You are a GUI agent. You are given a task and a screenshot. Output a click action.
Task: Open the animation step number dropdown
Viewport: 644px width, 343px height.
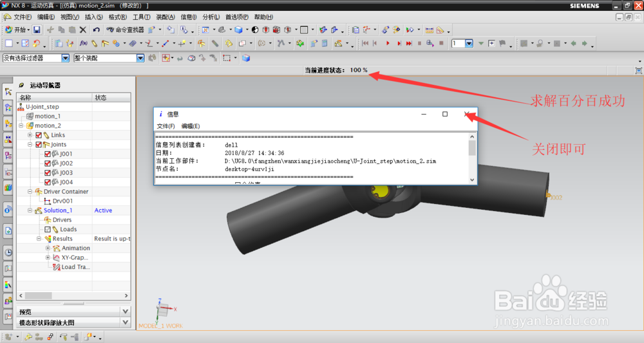[x=469, y=44]
